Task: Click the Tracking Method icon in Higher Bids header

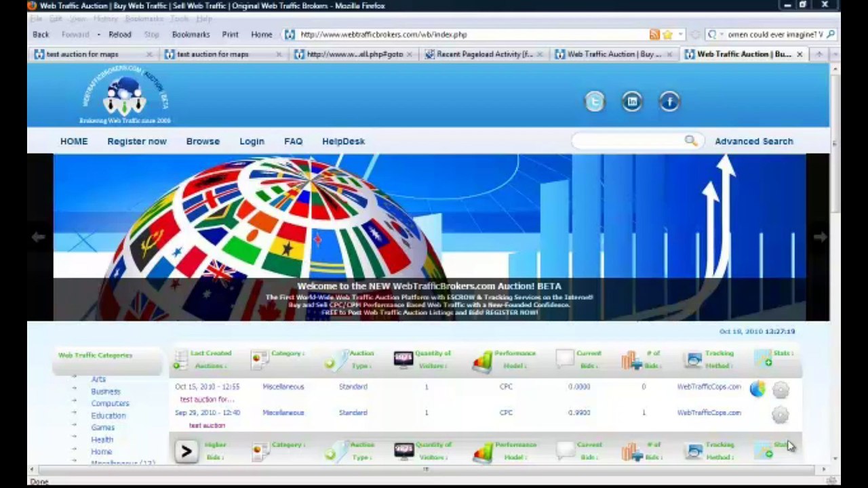Action: 693,451
